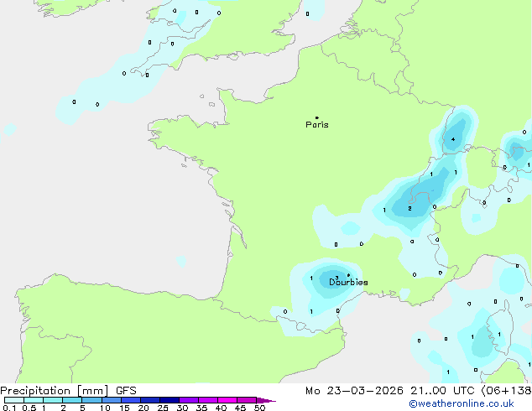Select the Paris location dot marker

(x=317, y=117)
